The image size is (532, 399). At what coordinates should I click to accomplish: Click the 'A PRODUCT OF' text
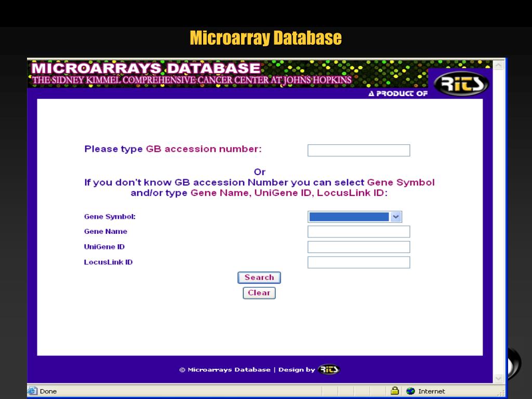point(398,94)
